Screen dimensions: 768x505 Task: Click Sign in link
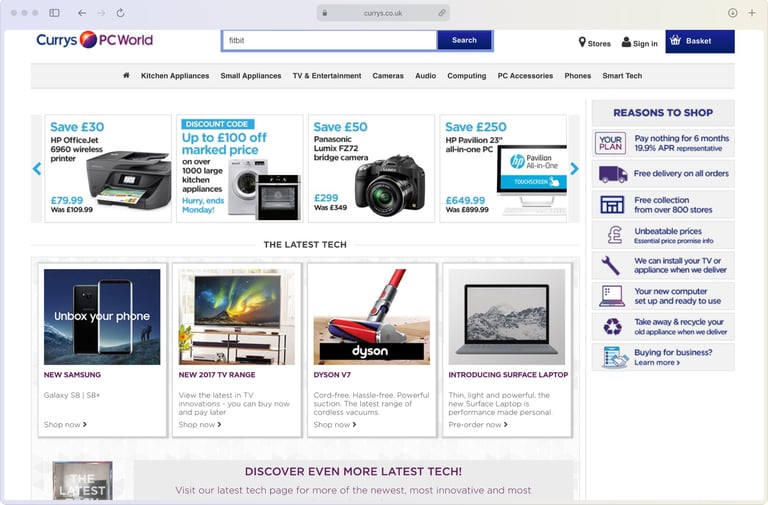pyautogui.click(x=645, y=44)
